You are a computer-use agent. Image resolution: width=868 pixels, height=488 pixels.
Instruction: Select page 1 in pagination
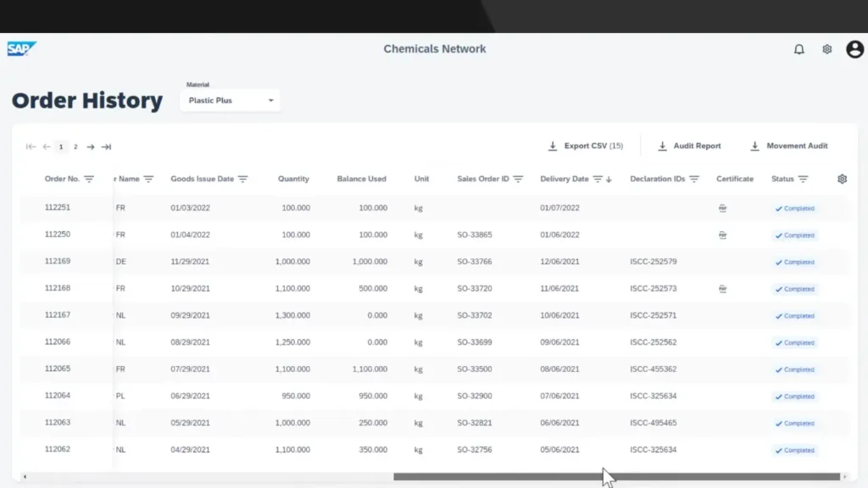[61, 147]
